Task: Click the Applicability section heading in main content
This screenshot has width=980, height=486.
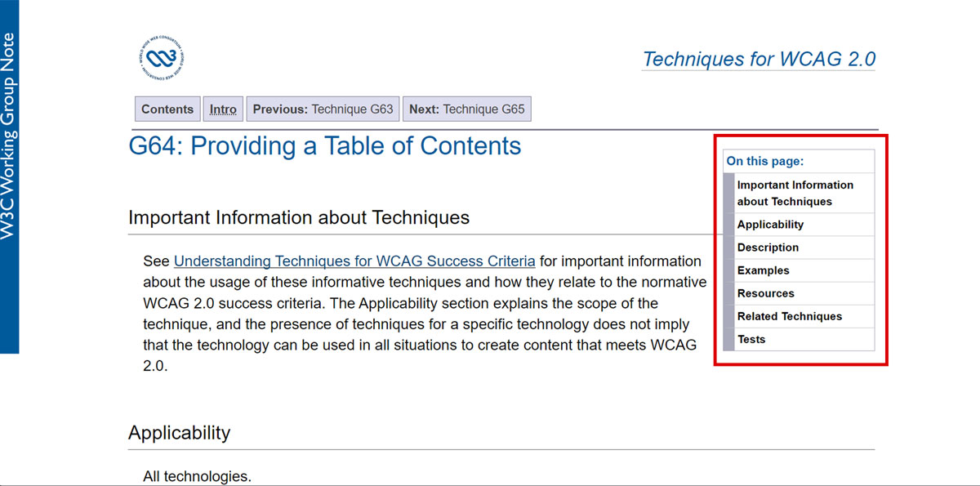Action: pyautogui.click(x=179, y=433)
